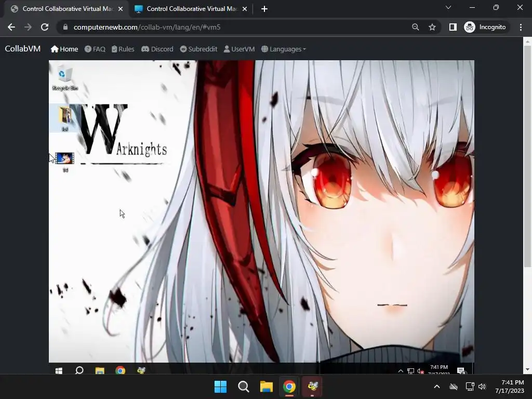Viewport: 532px width, 399px height.
Task: Toggle the Chrome side panel icon
Action: click(x=453, y=27)
